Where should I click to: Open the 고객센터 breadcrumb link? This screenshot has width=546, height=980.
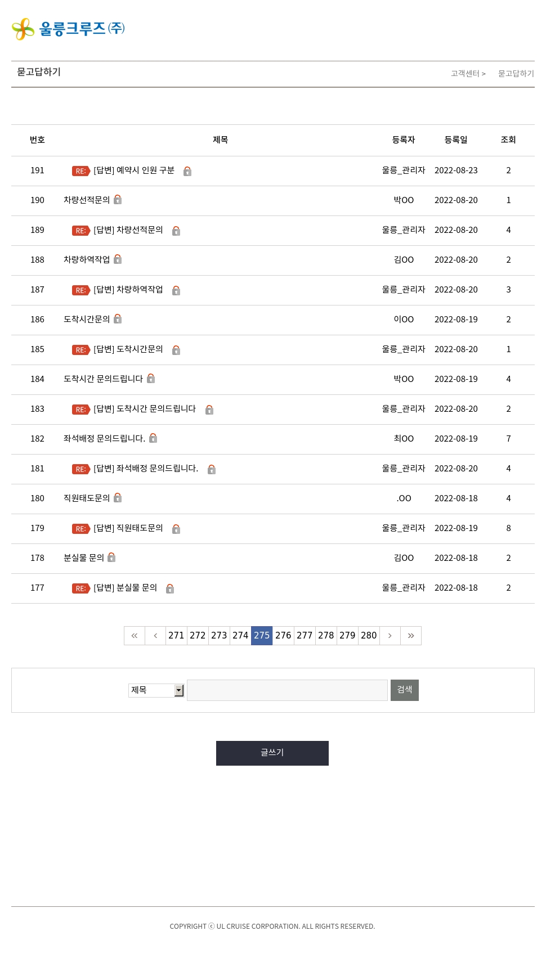click(465, 74)
